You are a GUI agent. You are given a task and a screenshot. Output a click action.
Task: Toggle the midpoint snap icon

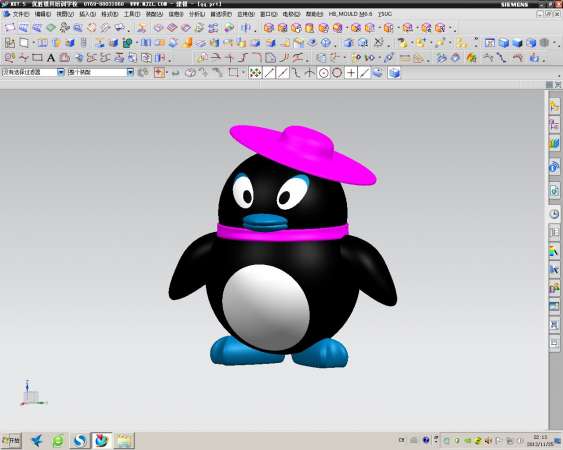(283, 73)
